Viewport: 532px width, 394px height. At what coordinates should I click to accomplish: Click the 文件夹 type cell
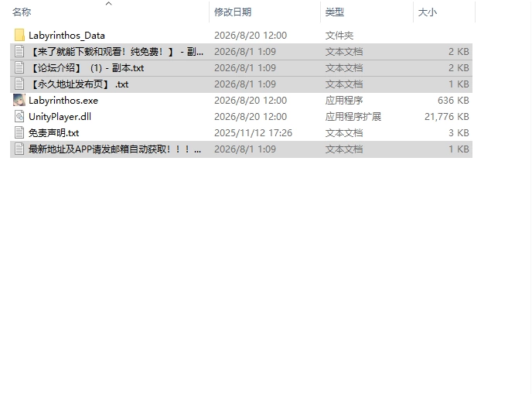click(339, 36)
